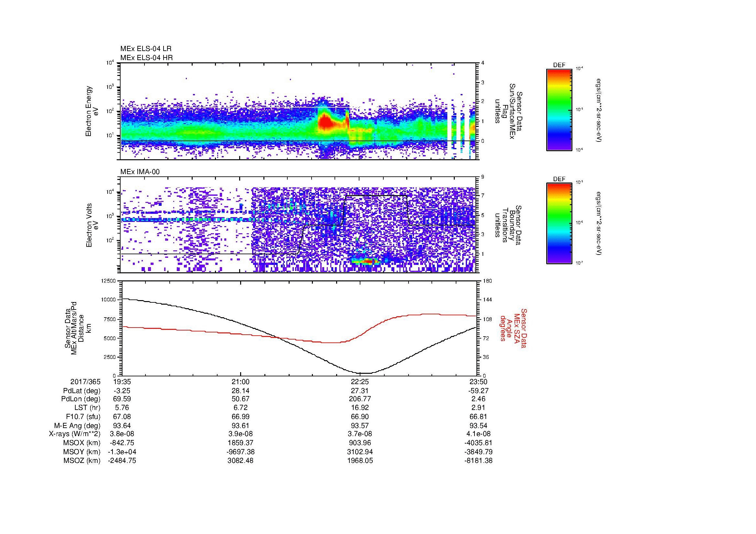Click the IMA ion DEF rainbow color bar
Image resolution: width=756 pixels, height=534 pixels.
[559, 224]
